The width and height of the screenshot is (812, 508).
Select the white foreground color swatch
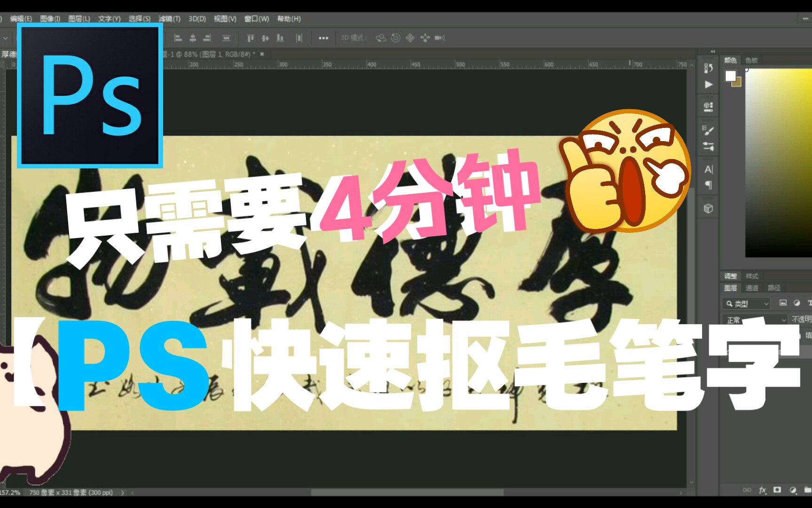click(x=730, y=76)
